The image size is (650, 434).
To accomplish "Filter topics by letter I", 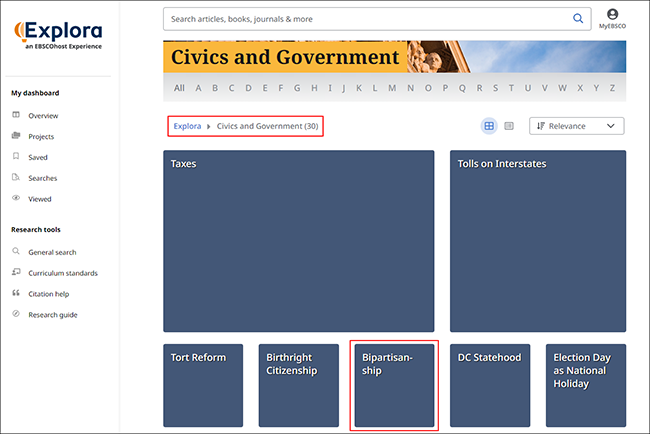I will [x=330, y=88].
